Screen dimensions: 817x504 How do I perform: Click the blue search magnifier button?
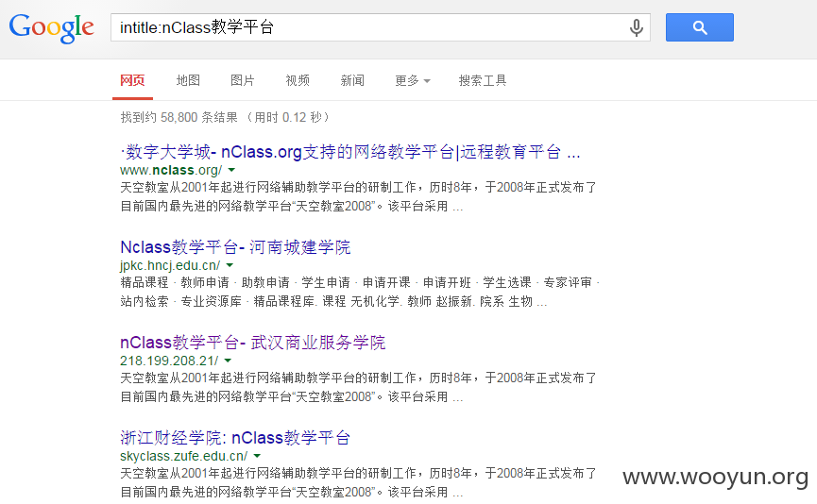coord(699,27)
